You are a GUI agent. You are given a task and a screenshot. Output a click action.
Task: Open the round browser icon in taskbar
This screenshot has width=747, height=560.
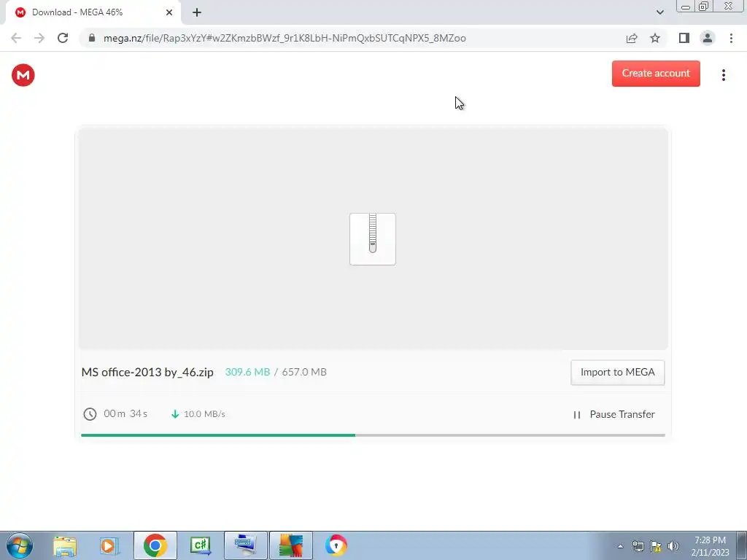[336, 545]
